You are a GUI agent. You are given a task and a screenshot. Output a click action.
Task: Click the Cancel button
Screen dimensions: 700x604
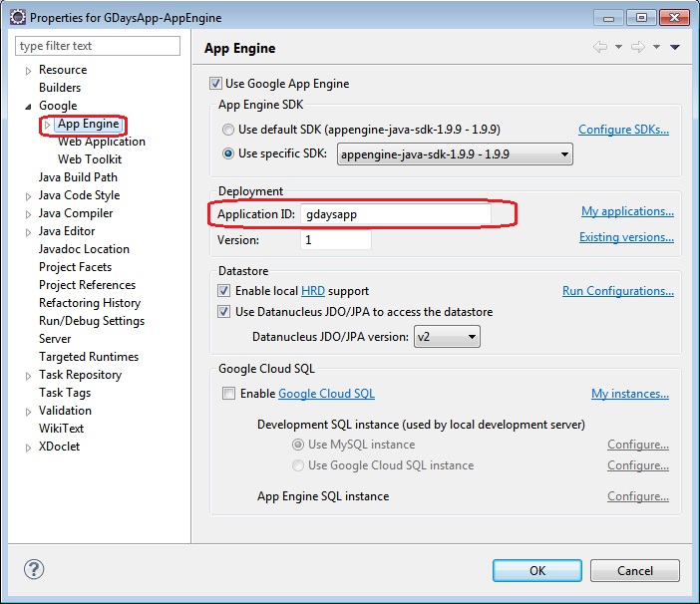(635, 571)
